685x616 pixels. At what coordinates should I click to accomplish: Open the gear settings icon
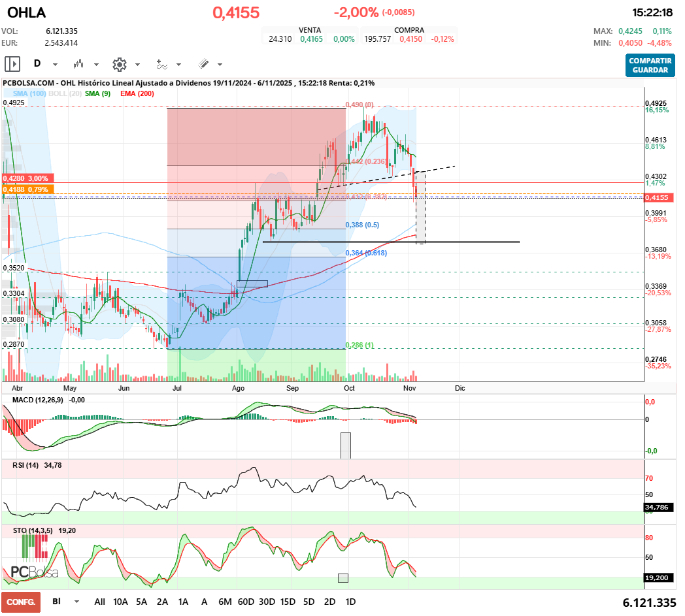click(x=119, y=64)
